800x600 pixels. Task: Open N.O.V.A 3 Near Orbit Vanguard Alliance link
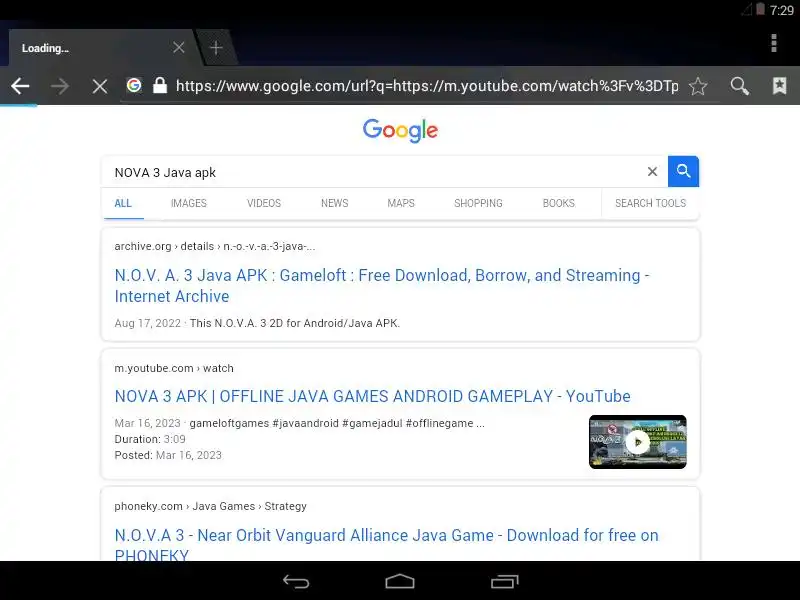[x=386, y=545]
